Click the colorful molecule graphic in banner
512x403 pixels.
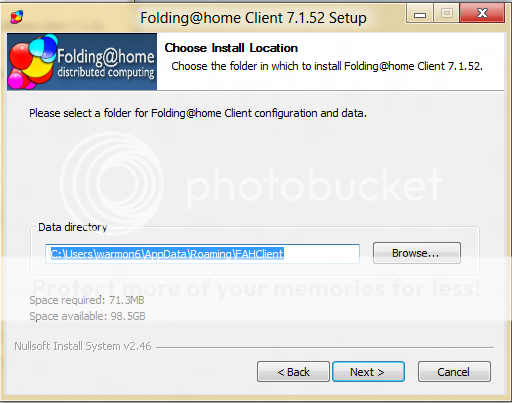32,62
